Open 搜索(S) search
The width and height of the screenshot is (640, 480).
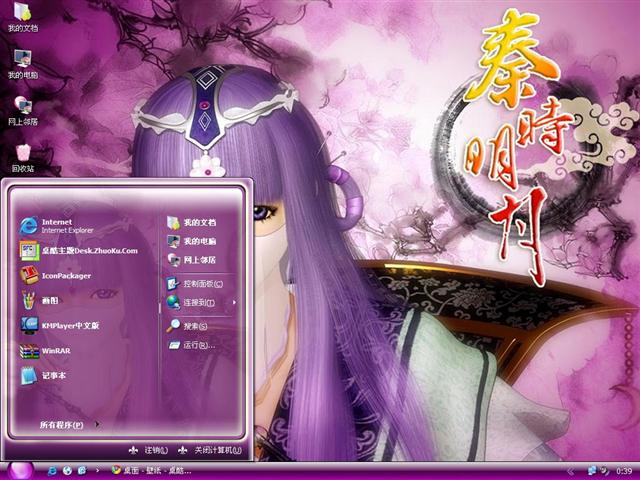(x=188, y=326)
